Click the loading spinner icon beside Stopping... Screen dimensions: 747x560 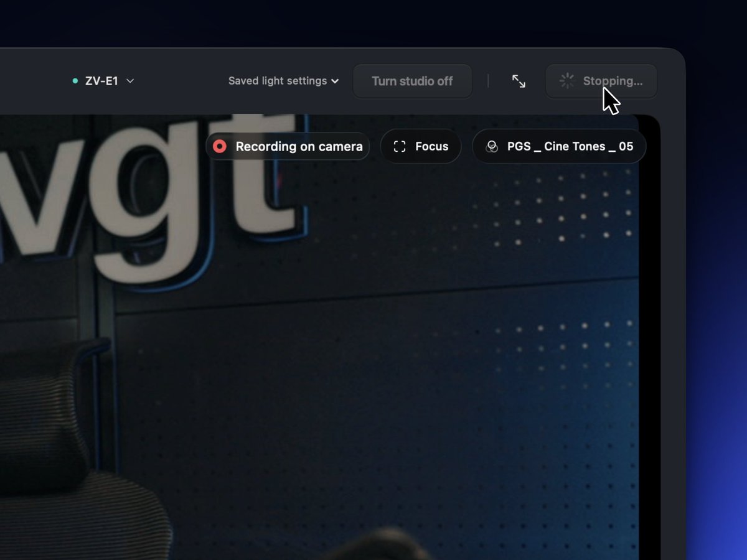point(567,81)
